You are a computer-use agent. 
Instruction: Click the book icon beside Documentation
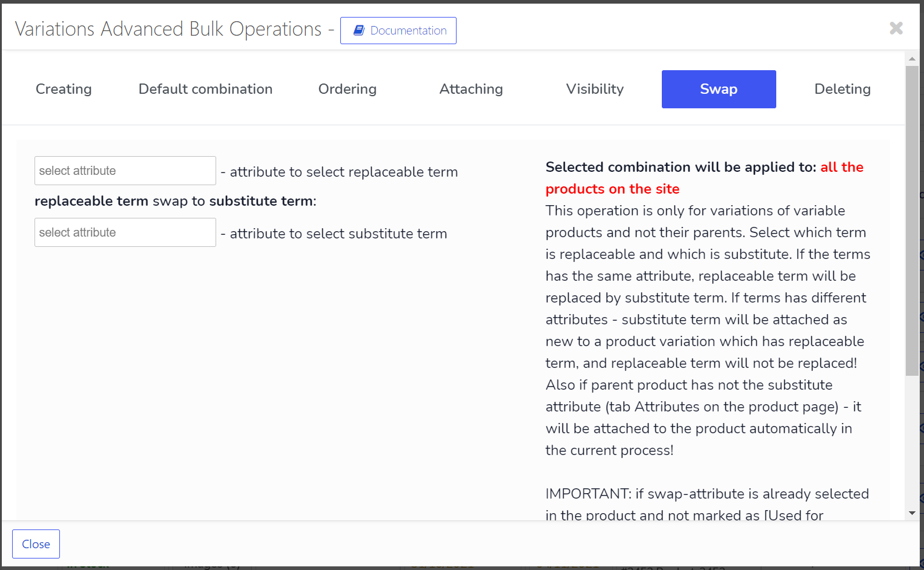point(359,30)
